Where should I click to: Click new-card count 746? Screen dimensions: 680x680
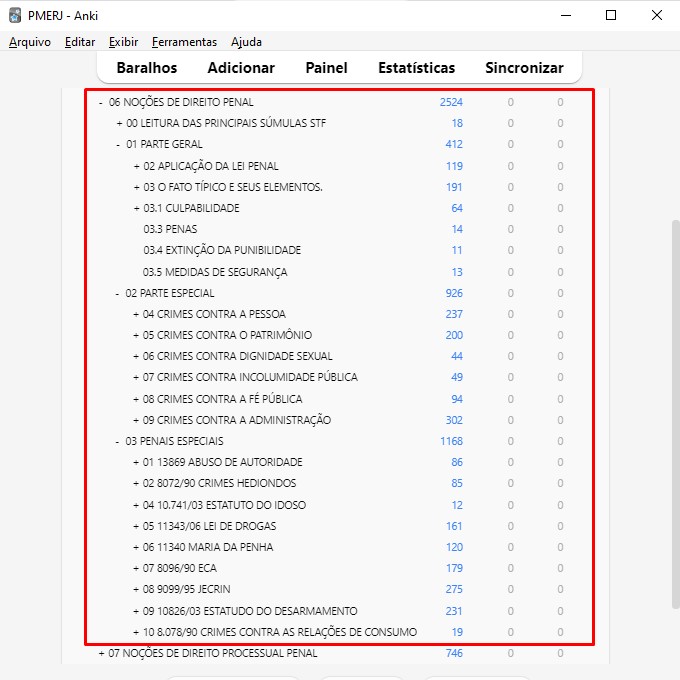click(454, 653)
